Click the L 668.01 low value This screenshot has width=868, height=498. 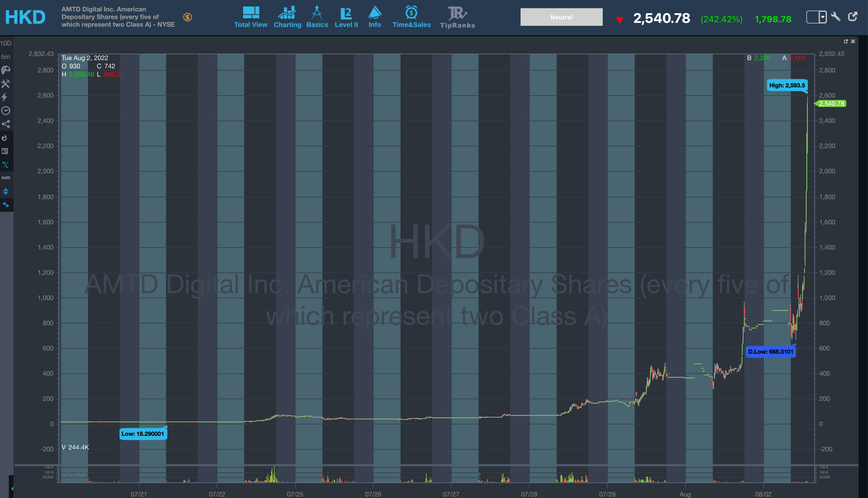point(110,74)
